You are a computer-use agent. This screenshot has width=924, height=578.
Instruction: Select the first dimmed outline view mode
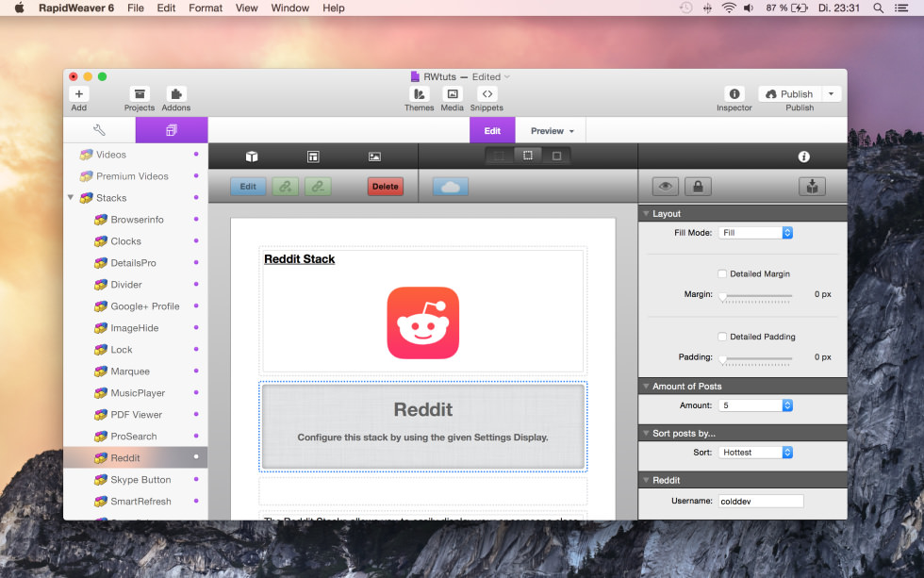click(499, 157)
